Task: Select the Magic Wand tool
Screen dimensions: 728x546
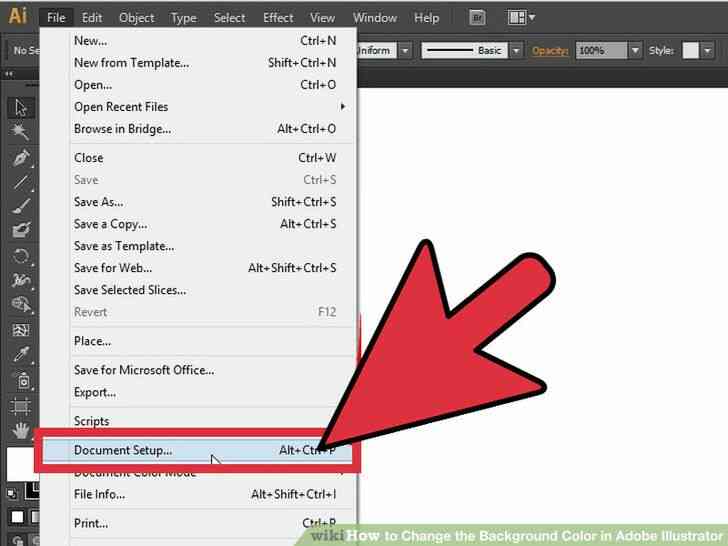Action: click(20, 132)
